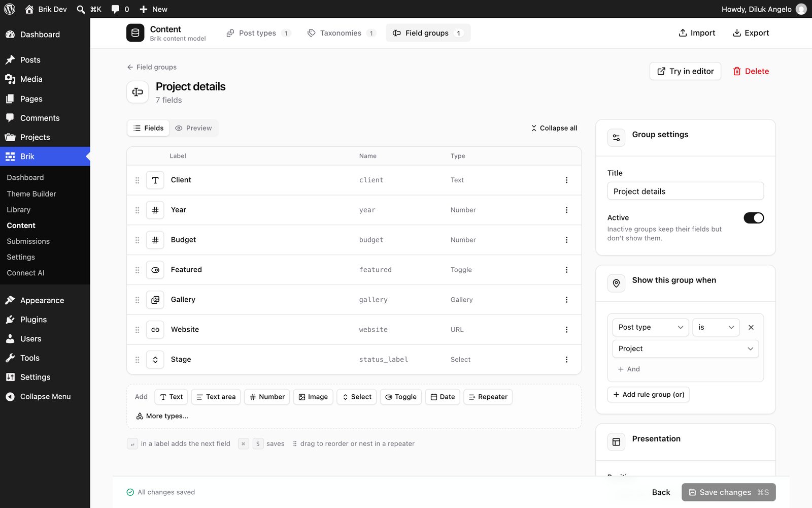
Task: Click the gallery type icon beside Gallery
Action: (155, 300)
